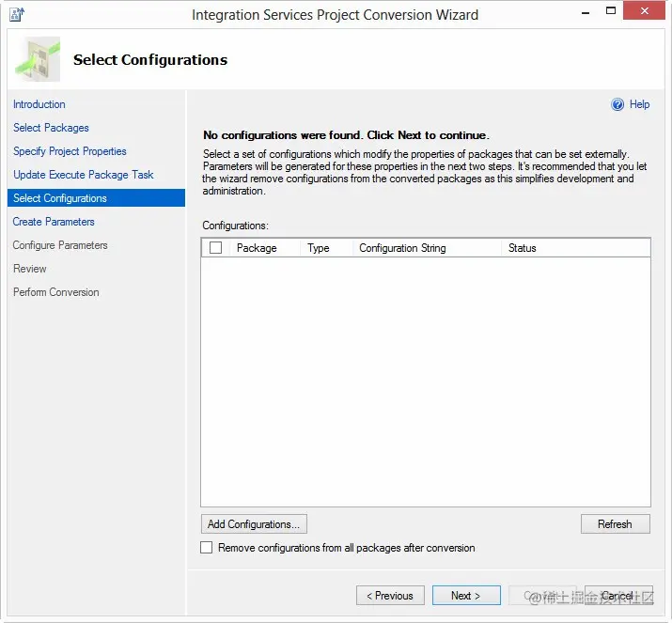Go to the Create Parameters step
Screen dimensions: 672x623
click(54, 222)
